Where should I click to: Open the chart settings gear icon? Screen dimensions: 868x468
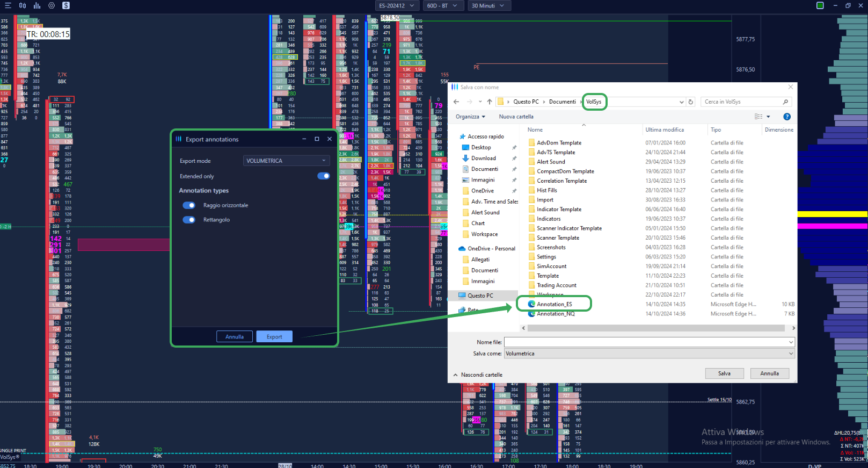click(52, 5)
